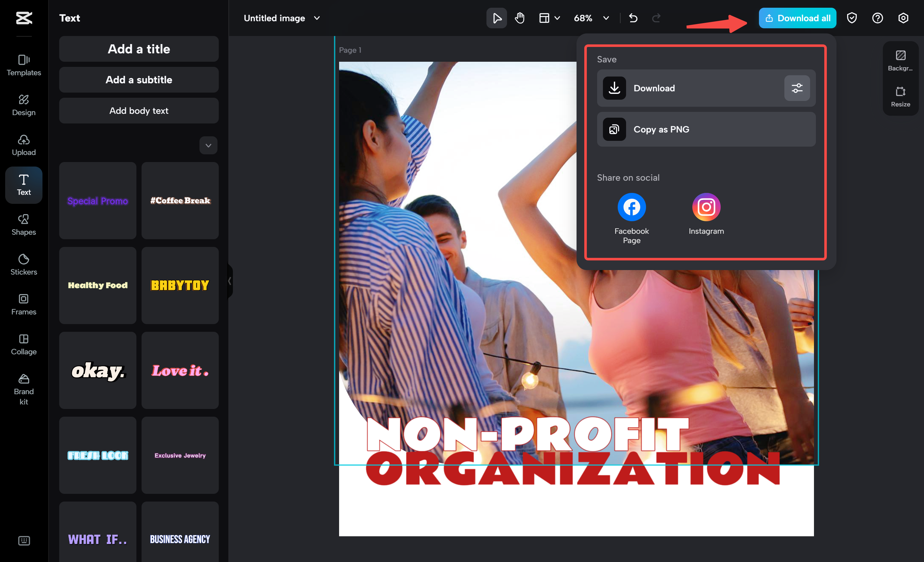Open the Stickers panel

[x=23, y=264]
